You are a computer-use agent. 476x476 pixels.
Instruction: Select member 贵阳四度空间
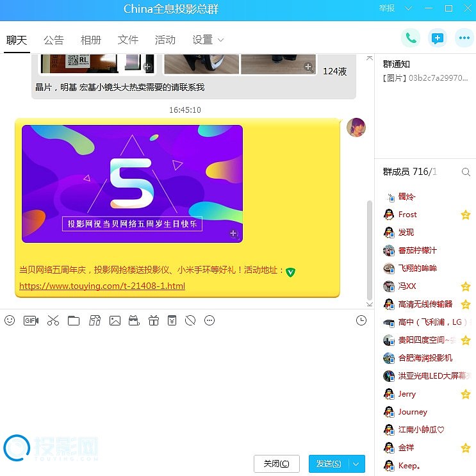click(426, 340)
